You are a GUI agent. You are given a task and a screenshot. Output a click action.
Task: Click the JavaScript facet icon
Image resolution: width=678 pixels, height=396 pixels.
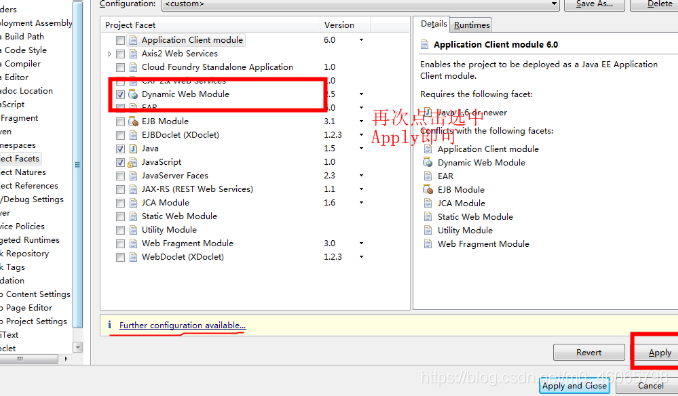coord(133,162)
